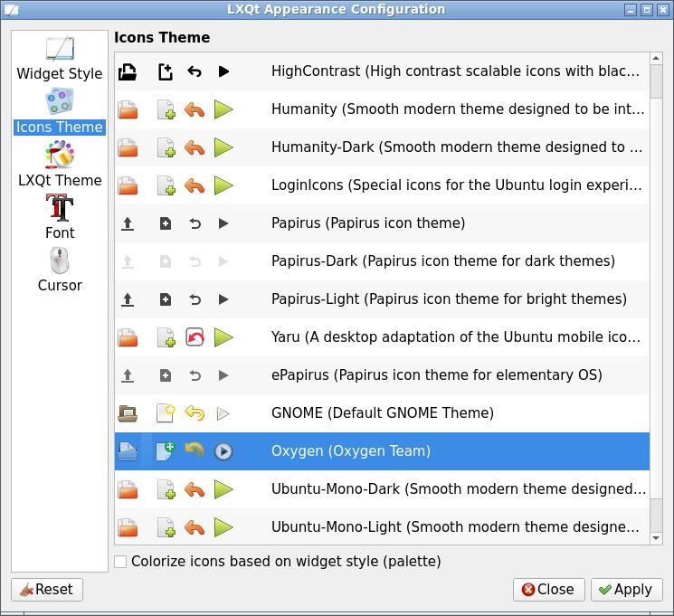Select the Ubuntu-Mono-Dark icon theme

pyautogui.click(x=458, y=489)
